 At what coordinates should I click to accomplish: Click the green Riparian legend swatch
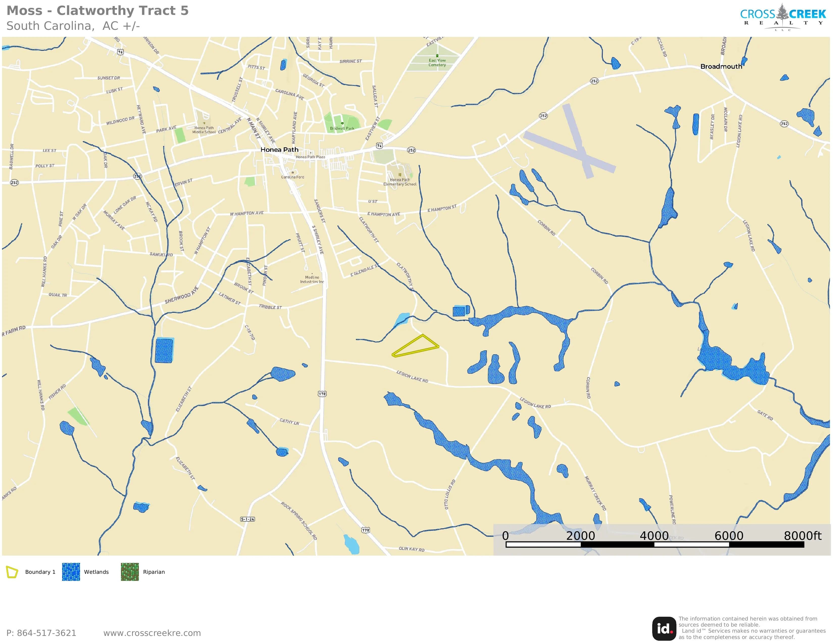click(130, 572)
